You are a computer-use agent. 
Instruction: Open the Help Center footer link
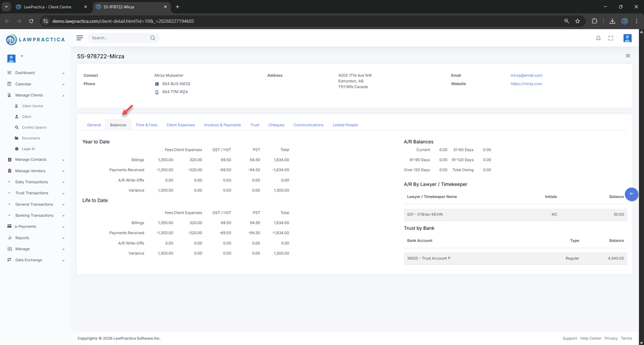tap(590, 339)
